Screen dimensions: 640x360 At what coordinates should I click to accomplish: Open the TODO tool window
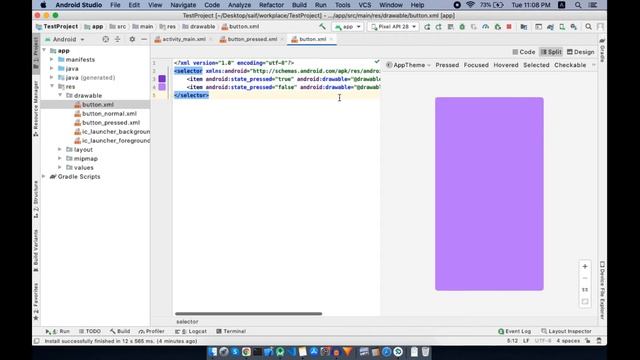tap(90, 331)
